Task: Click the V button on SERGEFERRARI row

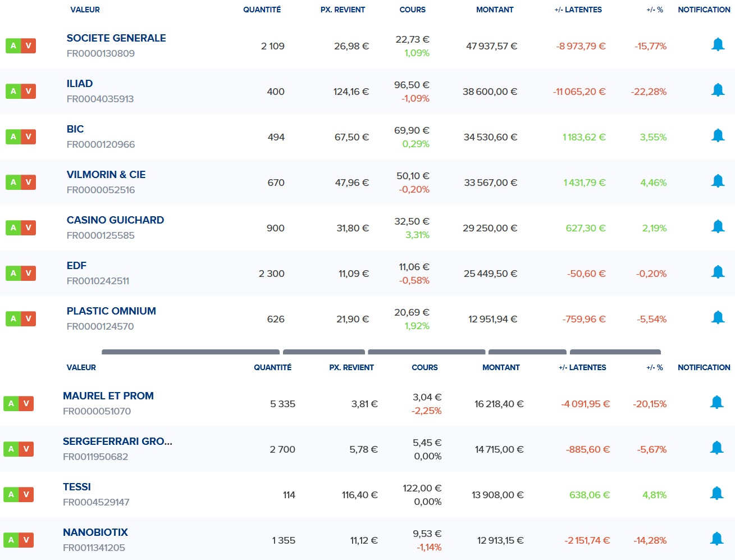Action: [x=26, y=449]
